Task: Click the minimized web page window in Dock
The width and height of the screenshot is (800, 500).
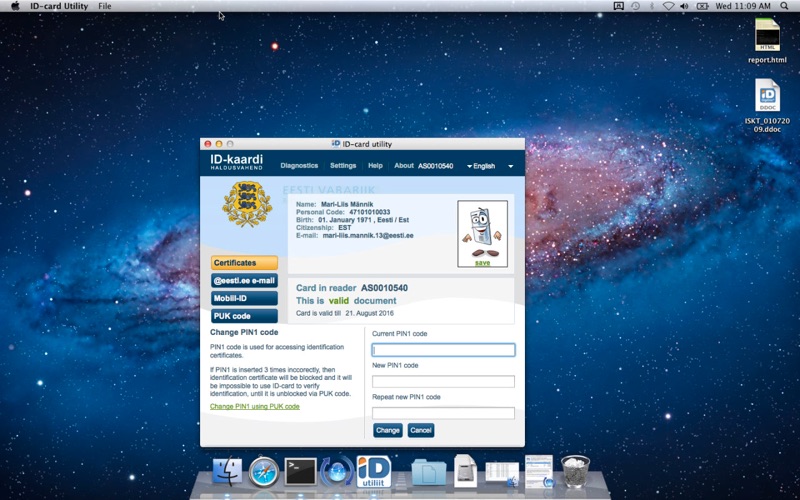Action: coord(539,471)
